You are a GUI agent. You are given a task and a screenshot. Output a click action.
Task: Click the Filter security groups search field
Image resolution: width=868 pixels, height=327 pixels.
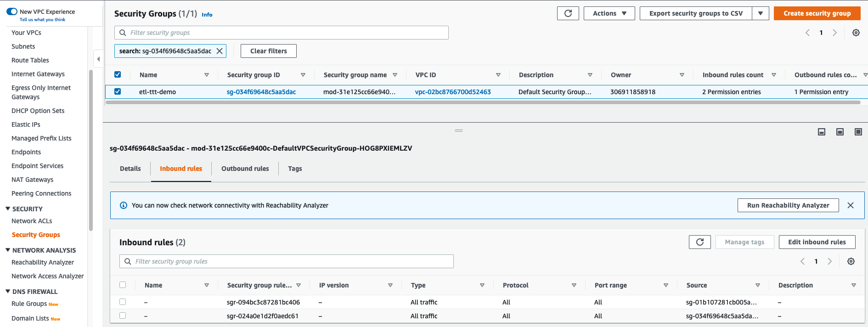tap(282, 33)
